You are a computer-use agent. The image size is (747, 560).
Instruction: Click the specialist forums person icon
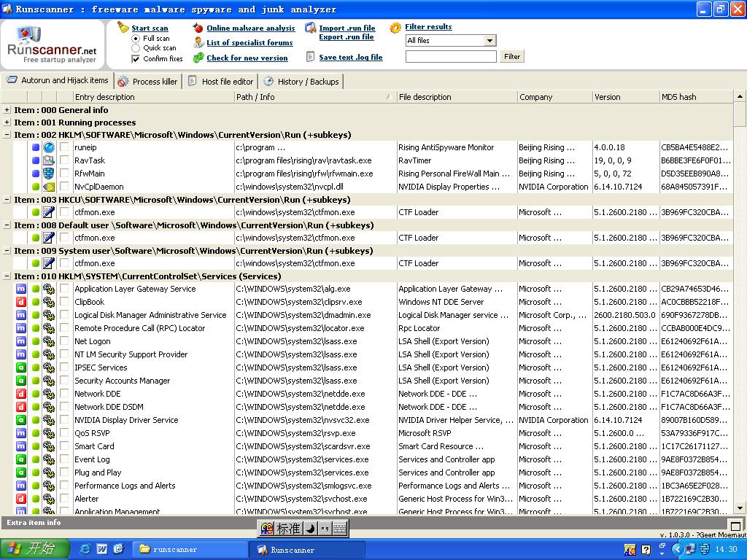(x=198, y=43)
